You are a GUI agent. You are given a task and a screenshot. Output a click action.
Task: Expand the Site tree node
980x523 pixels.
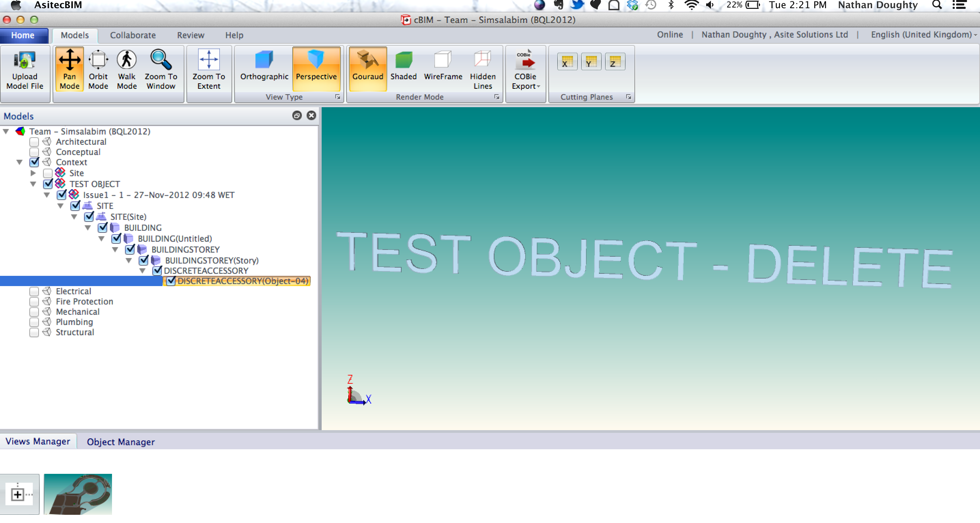[33, 173]
